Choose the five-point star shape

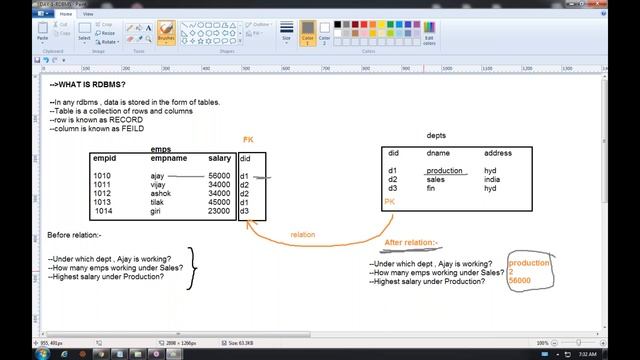pos(200,41)
